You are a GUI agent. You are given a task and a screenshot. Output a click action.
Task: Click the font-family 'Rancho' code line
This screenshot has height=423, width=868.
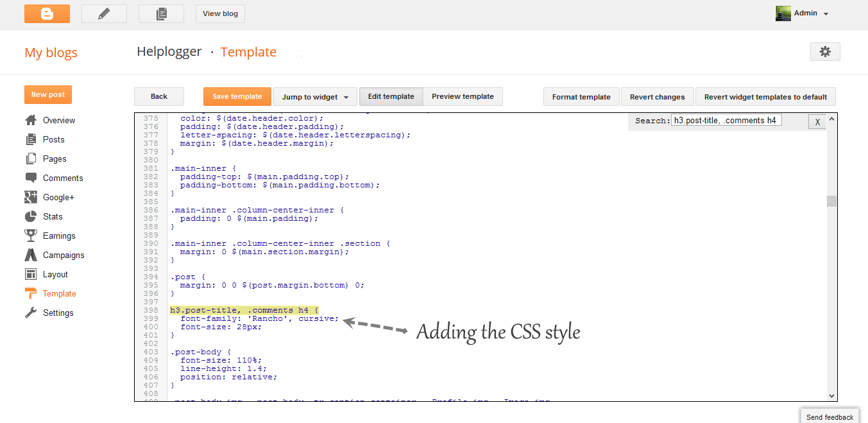coord(259,318)
